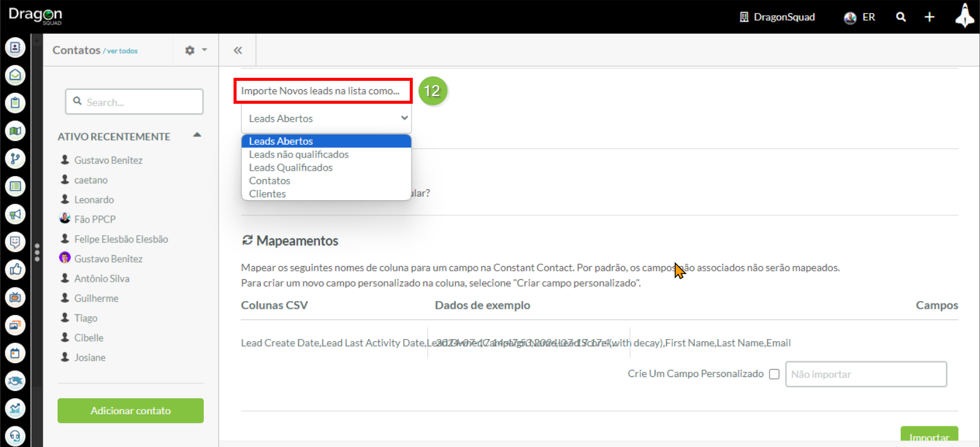The image size is (980, 447).
Task: Select Leads Qualificados from the list
Action: click(x=291, y=168)
